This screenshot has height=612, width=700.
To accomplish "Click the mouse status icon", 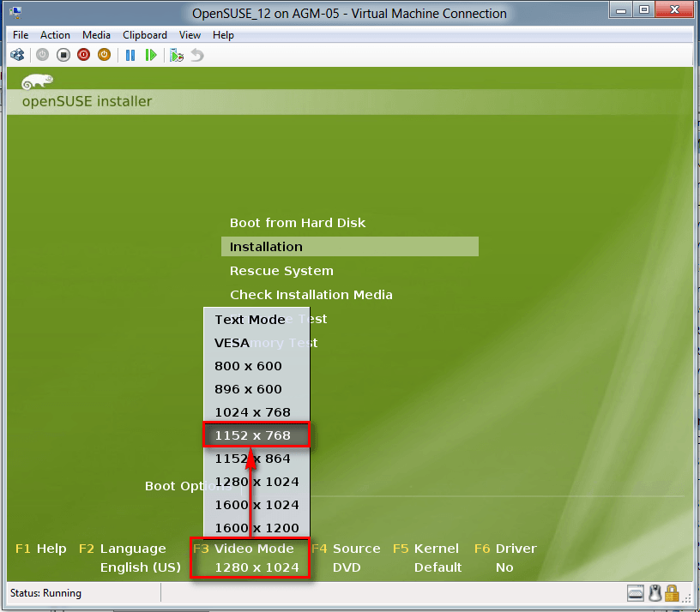I will coord(655,592).
